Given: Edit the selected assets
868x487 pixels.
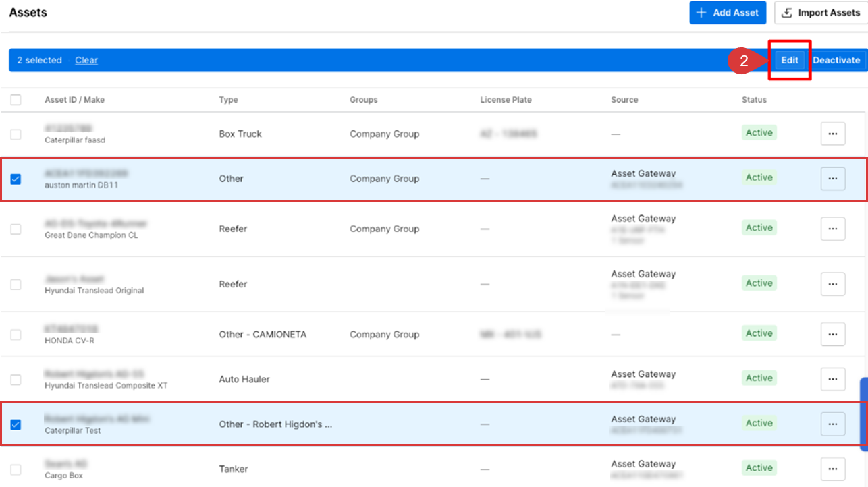Looking at the screenshot, I should click(790, 60).
